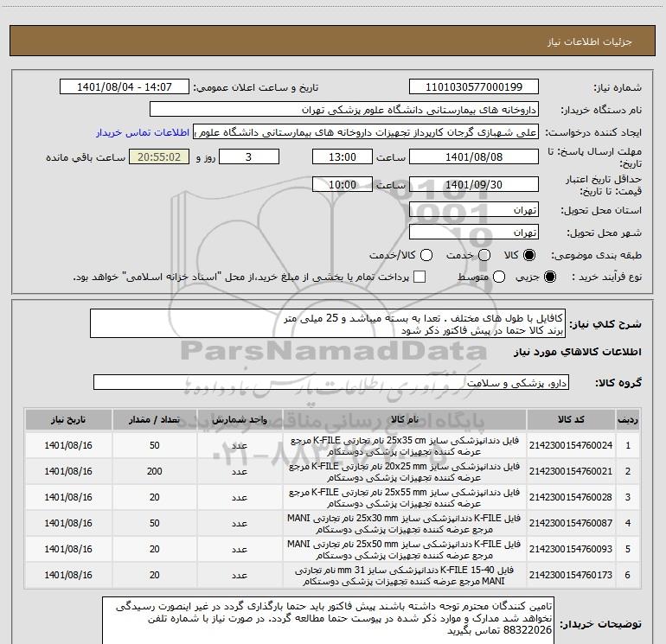Click the شرح کلی نیاز text area

pos(328,324)
